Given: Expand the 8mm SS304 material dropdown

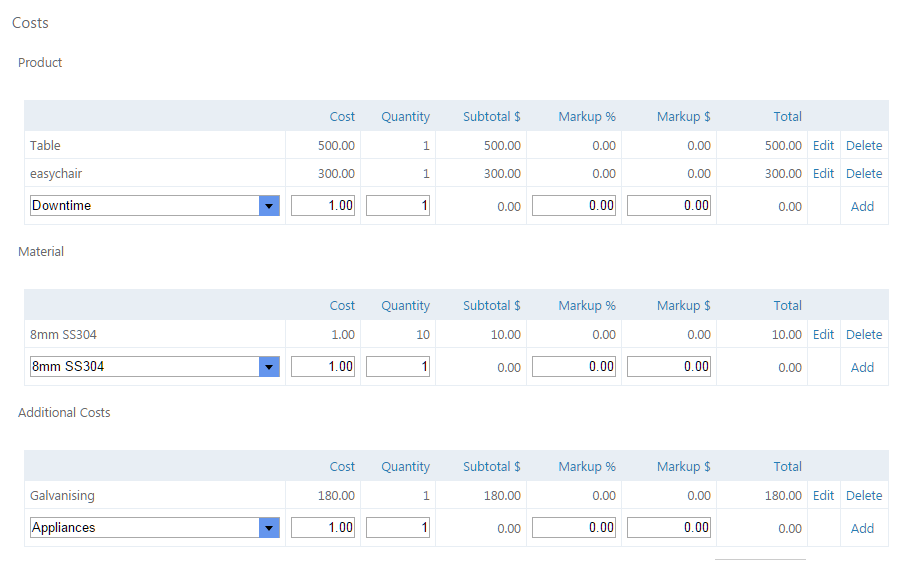Looking at the screenshot, I should coord(269,367).
